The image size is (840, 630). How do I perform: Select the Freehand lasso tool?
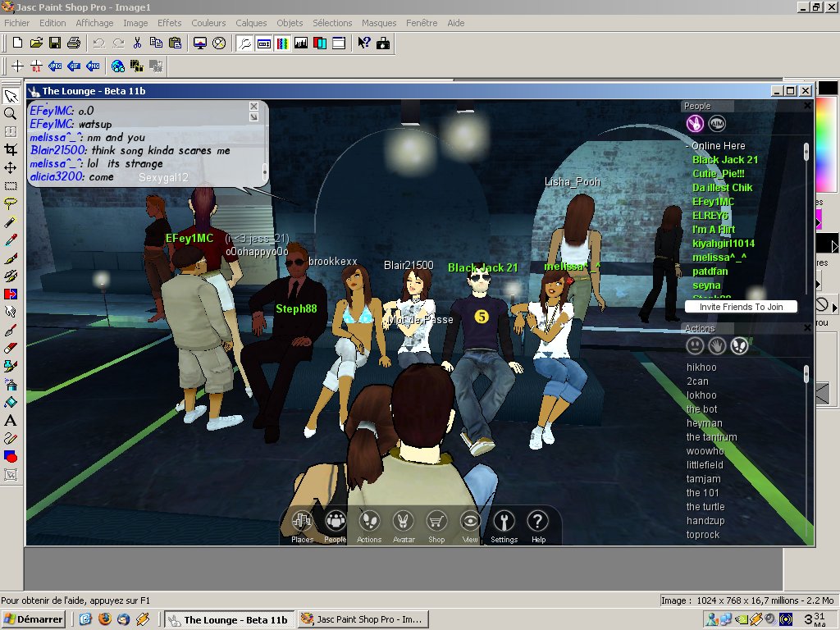click(x=11, y=204)
